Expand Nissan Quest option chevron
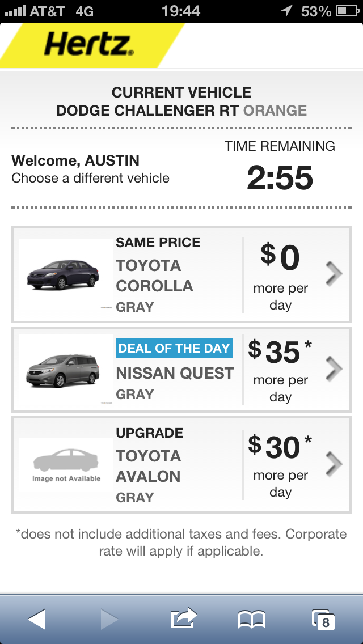Screen dimensions: 363x644 click(x=334, y=369)
